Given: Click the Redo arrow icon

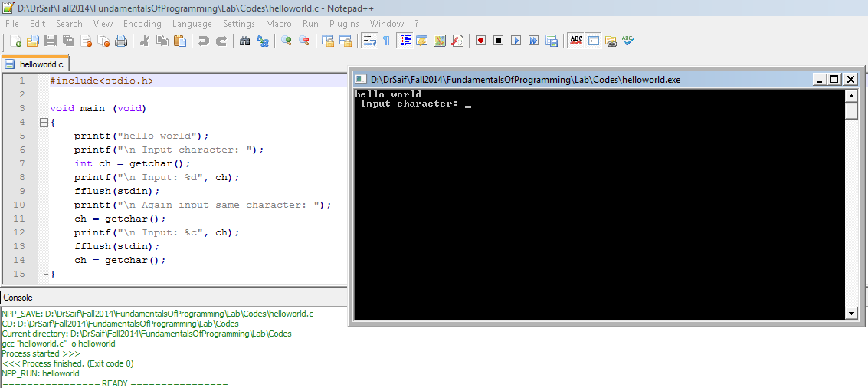Looking at the screenshot, I should 221,41.
